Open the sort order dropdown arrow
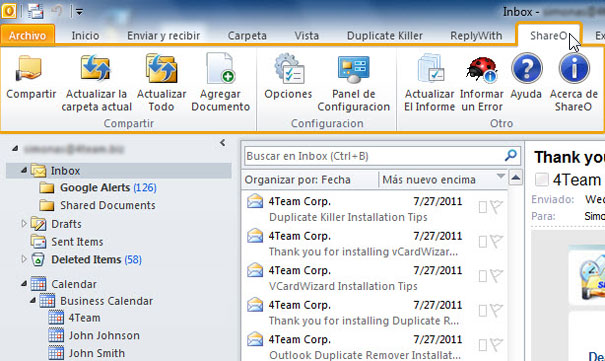 coord(501,176)
